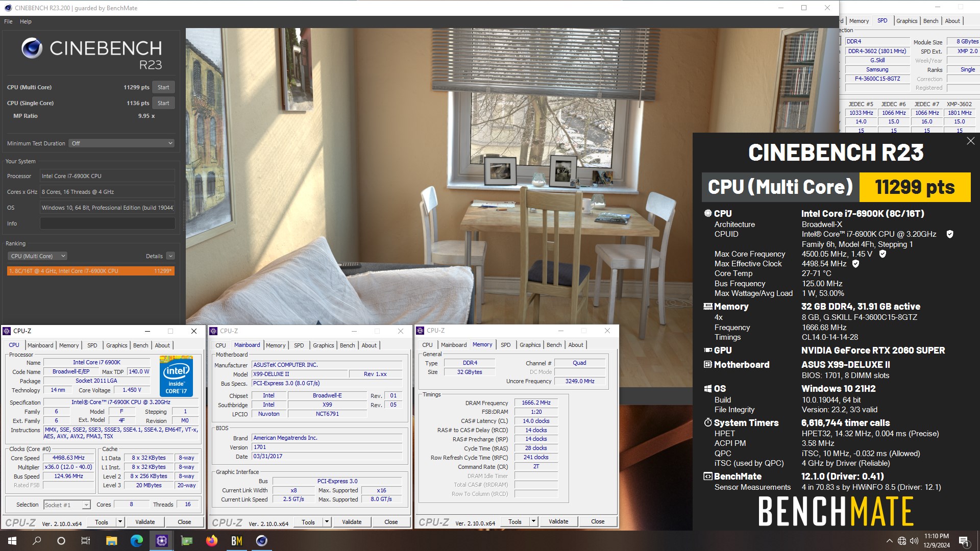
Task: Click Validate in the Mainboard CPU-Z window
Action: [352, 522]
